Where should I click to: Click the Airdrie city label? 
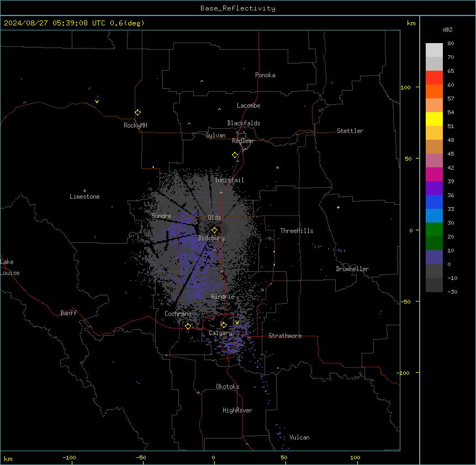click(x=223, y=297)
